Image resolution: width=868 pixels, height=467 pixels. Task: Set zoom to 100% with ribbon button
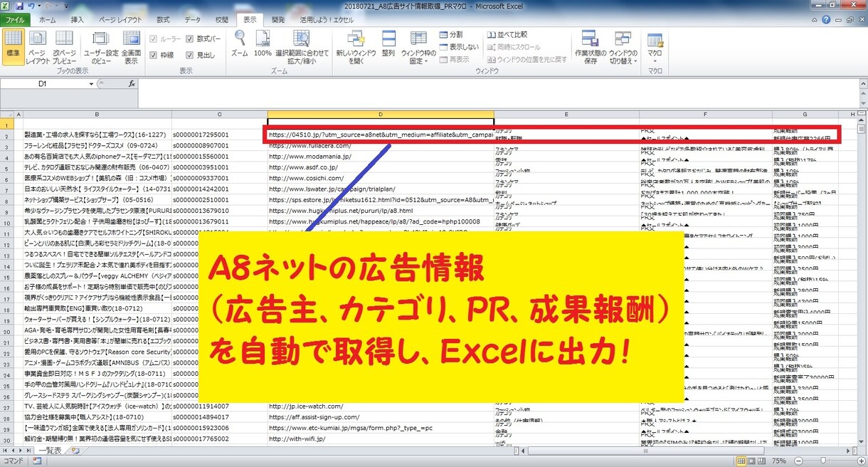(x=263, y=43)
